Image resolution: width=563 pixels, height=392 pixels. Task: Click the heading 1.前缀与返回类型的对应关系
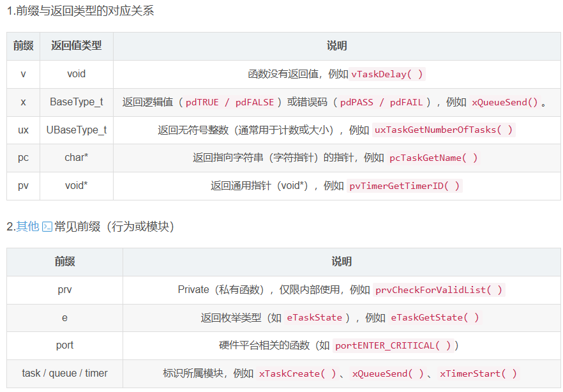click(80, 11)
